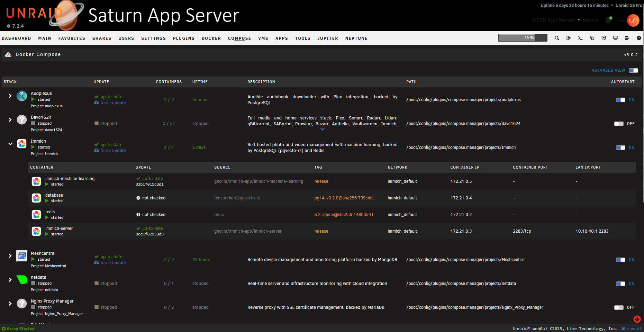
Task: Turn on autostart for Davo1624
Action: [619, 124]
